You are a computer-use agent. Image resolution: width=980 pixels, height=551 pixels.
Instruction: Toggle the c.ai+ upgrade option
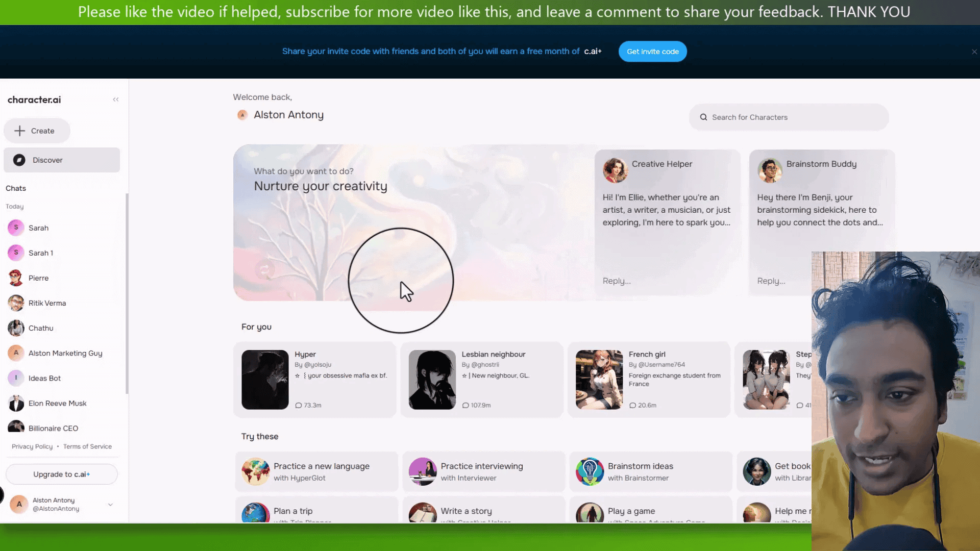click(61, 473)
